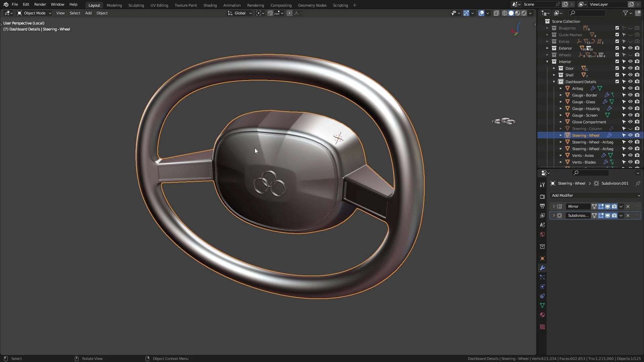Toggle proportional editing

(x=289, y=13)
